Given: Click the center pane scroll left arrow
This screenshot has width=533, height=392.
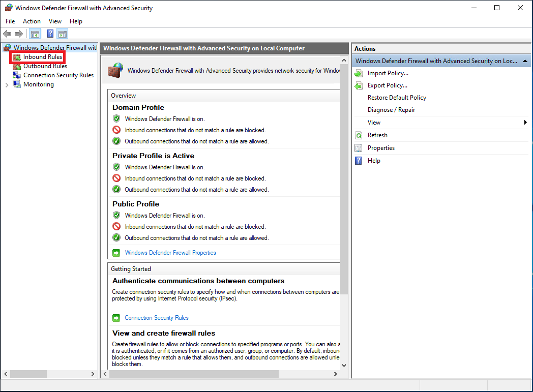Looking at the screenshot, I should click(105, 374).
